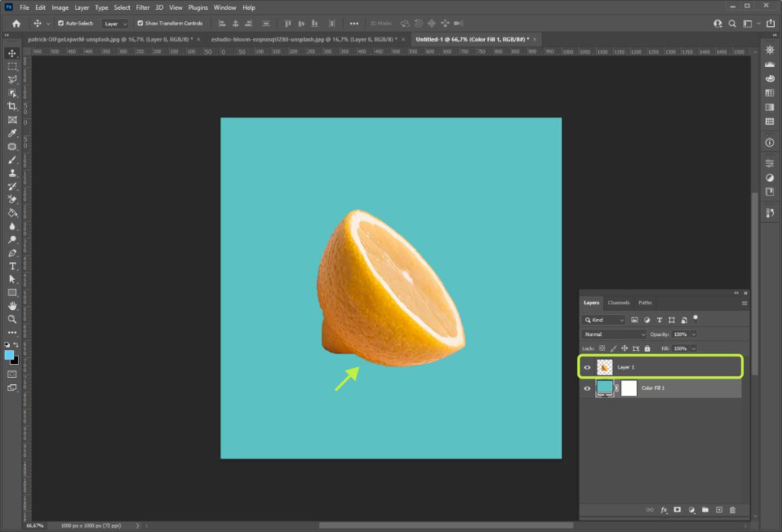Swap foreground and background colors
This screenshot has height=532, width=782.
pos(16,345)
